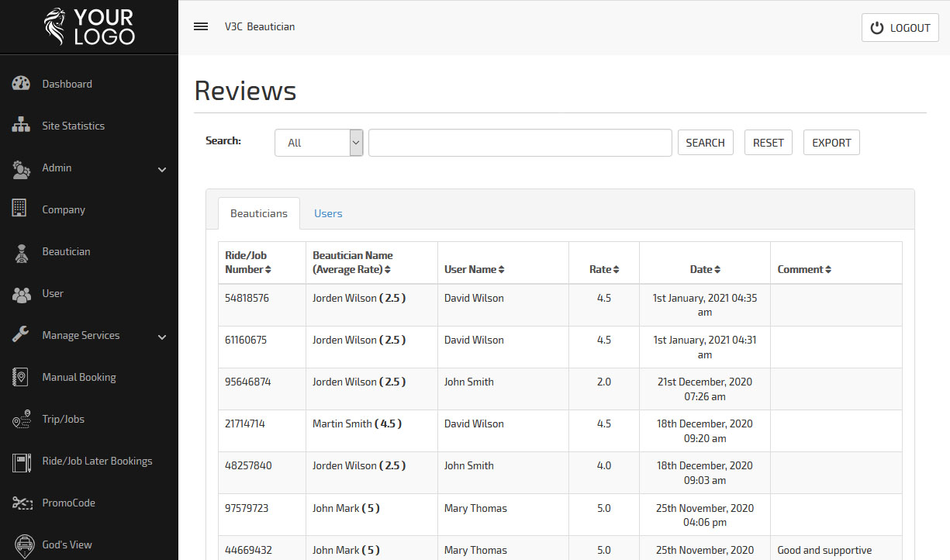950x560 pixels.
Task: Click the SEARCH button
Action: click(706, 143)
